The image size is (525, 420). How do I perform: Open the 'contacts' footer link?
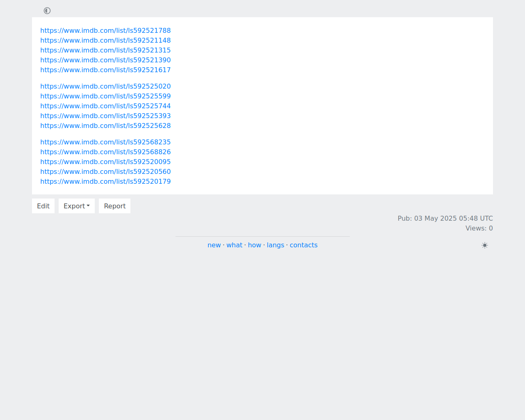(x=304, y=245)
